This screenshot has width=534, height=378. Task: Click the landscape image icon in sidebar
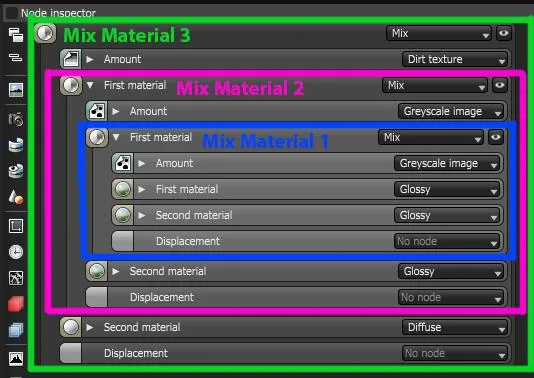[x=16, y=90]
